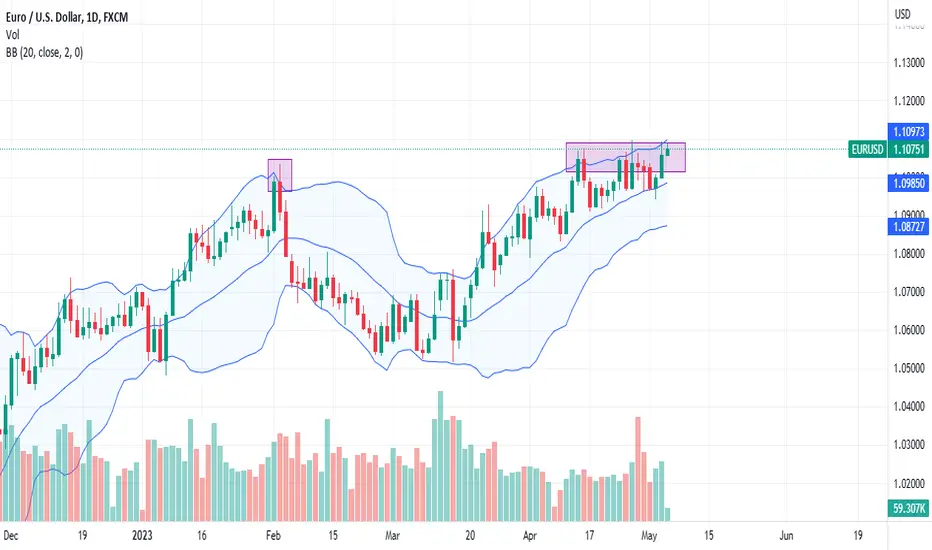Select the small purple rectangle near February peak

pos(280,175)
